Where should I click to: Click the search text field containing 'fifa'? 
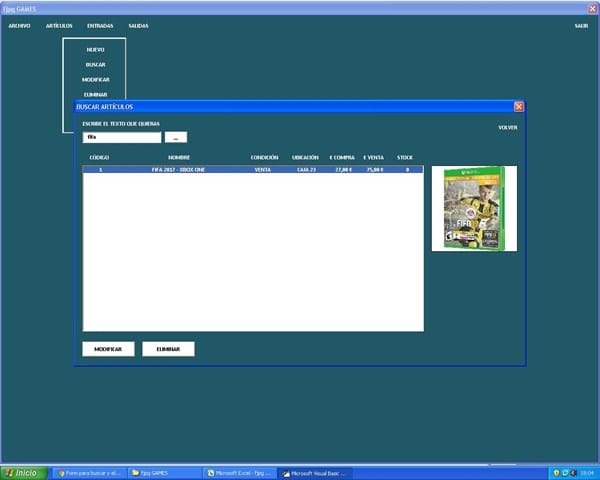click(122, 137)
